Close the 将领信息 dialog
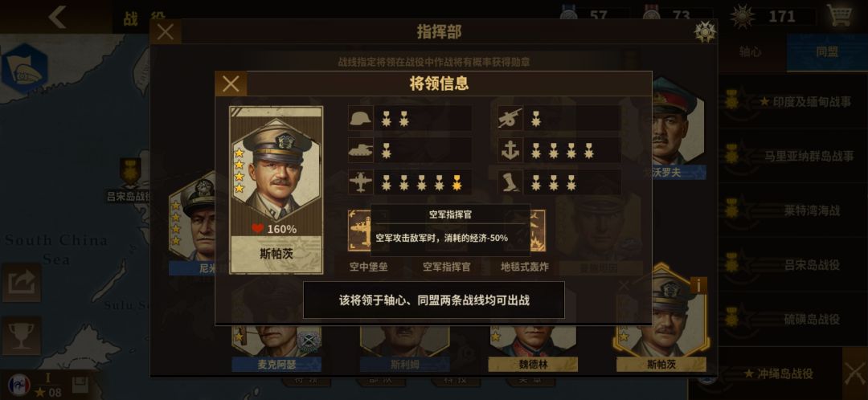The image size is (868, 400). (x=231, y=84)
